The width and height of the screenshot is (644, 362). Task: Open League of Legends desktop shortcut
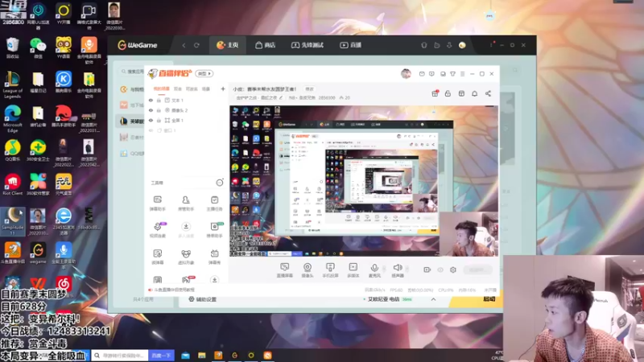pos(12,85)
